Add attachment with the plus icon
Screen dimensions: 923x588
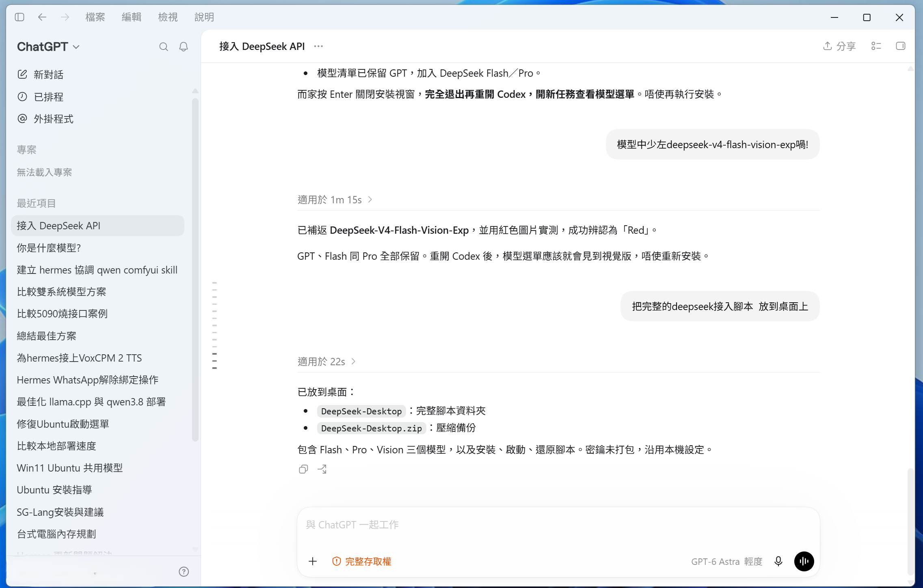[x=313, y=562]
